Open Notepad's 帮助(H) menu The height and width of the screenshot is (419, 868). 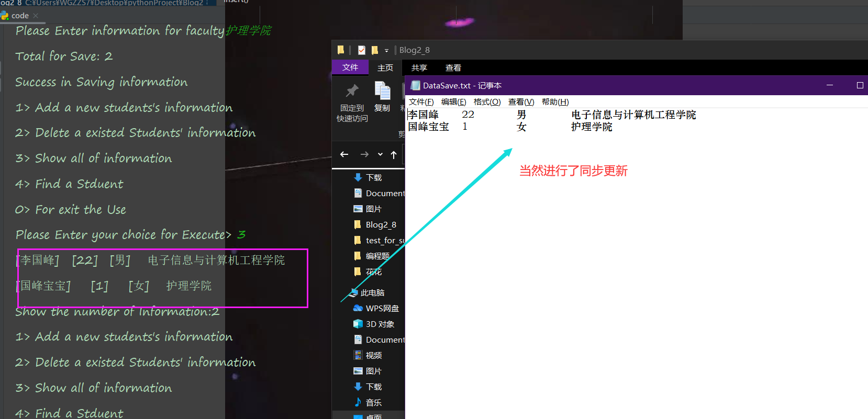pyautogui.click(x=555, y=102)
